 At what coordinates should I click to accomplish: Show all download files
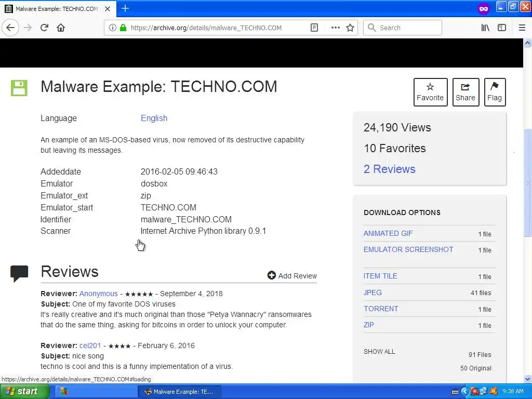point(379,352)
